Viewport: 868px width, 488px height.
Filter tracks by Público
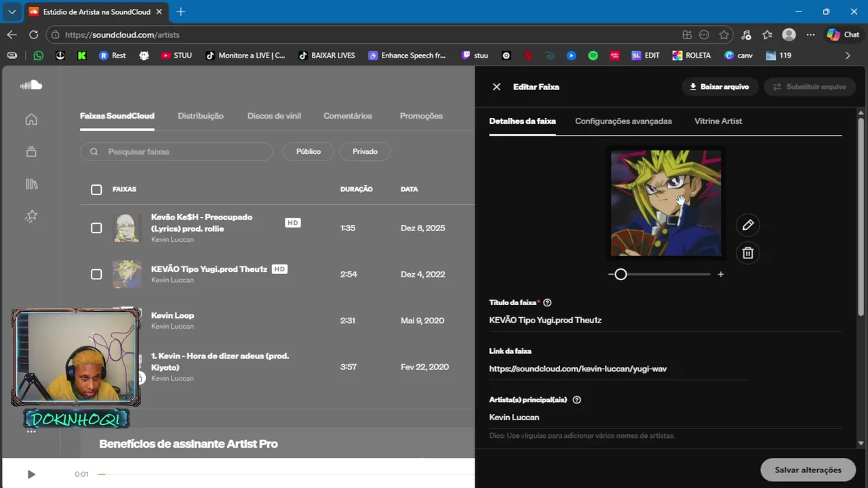308,152
